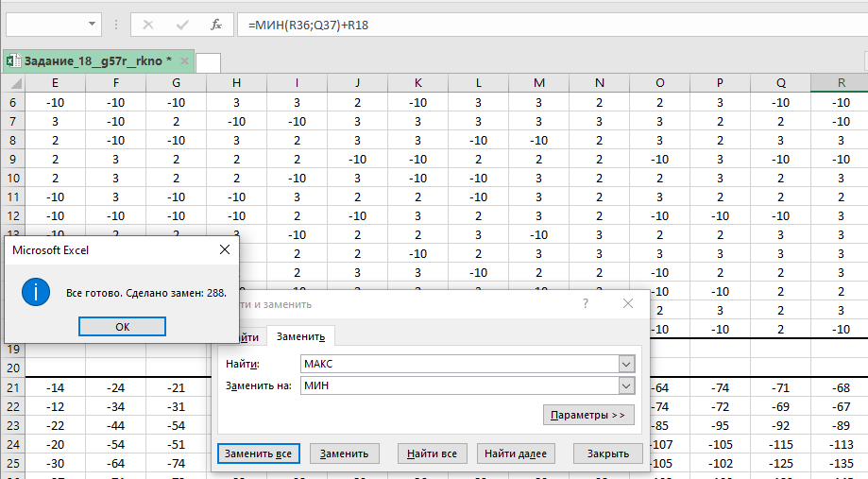
Task: Expand the Name Box dropdown
Action: click(x=93, y=25)
